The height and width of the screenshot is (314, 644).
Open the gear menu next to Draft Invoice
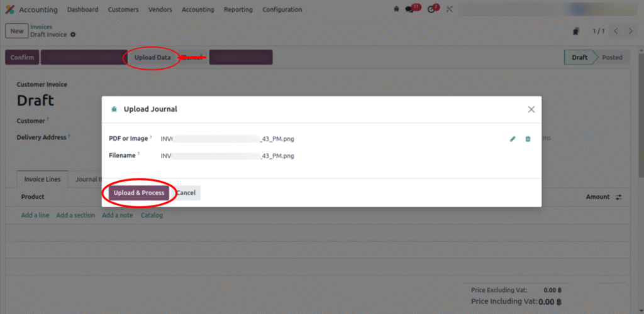pyautogui.click(x=73, y=35)
